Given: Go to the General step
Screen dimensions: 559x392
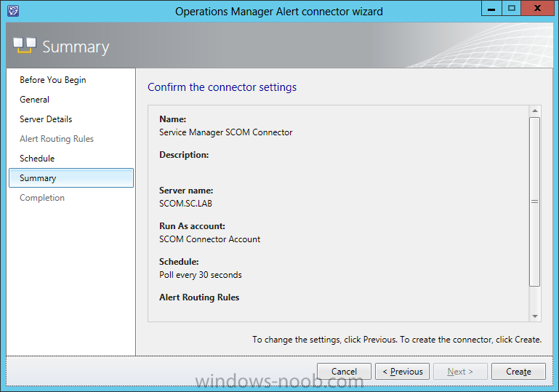Looking at the screenshot, I should pos(35,100).
